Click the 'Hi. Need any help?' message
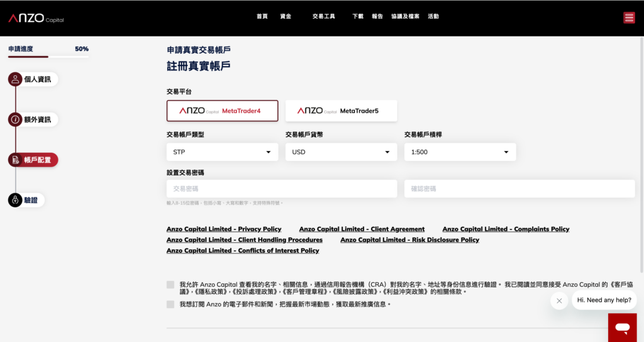644x342 pixels. pos(604,300)
